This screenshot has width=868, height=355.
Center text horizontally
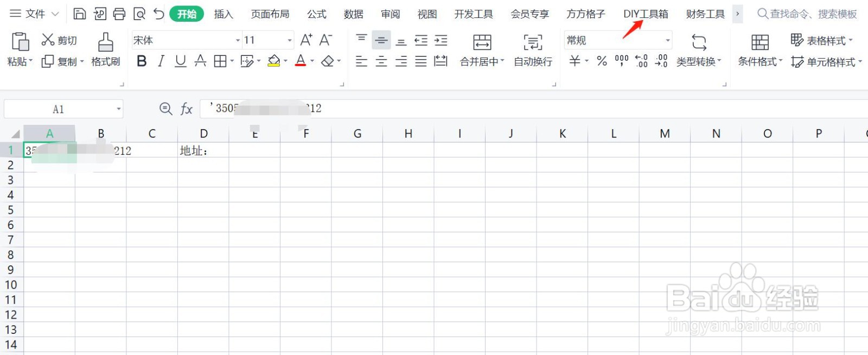381,61
